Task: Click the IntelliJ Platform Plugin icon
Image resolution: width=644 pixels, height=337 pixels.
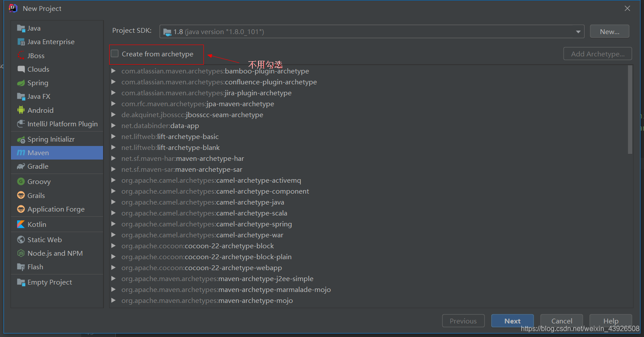Action: click(21, 124)
